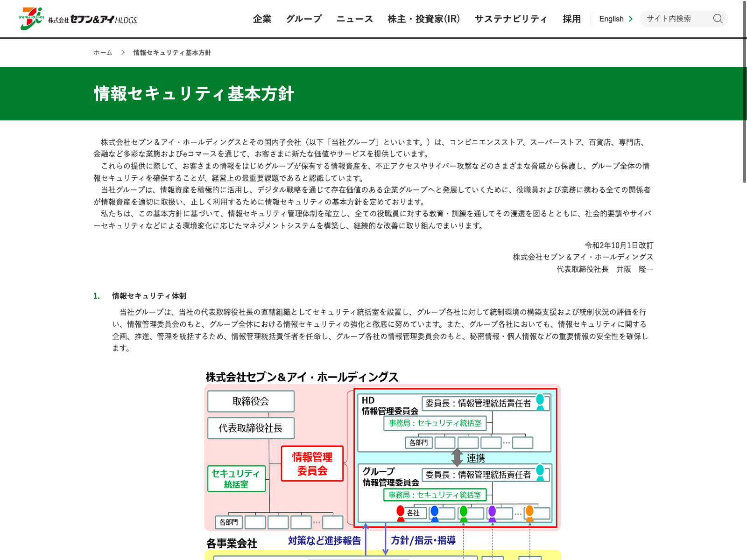Screen dimensions: 747x560
Task: Click the サイト内検索 search field
Action: [675, 19]
